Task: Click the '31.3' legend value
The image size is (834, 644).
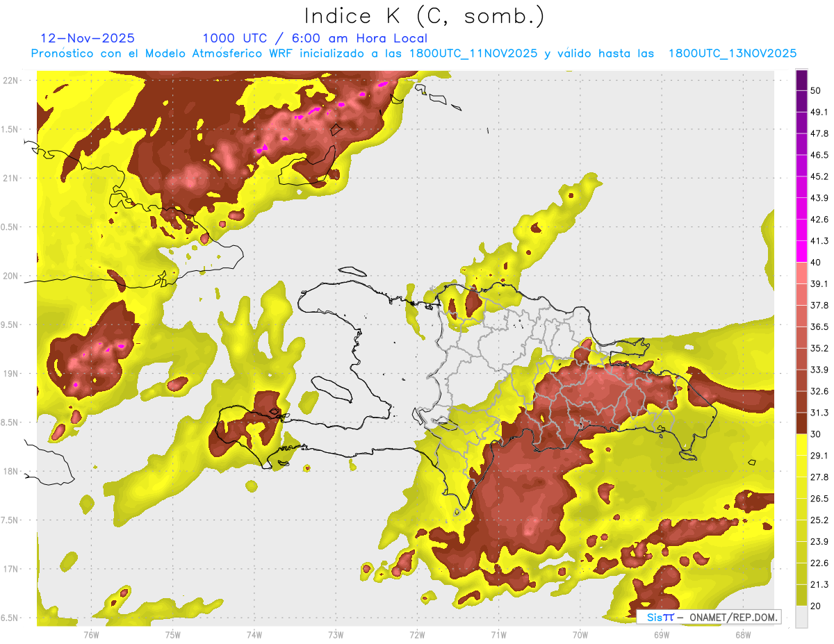Action: (x=819, y=413)
